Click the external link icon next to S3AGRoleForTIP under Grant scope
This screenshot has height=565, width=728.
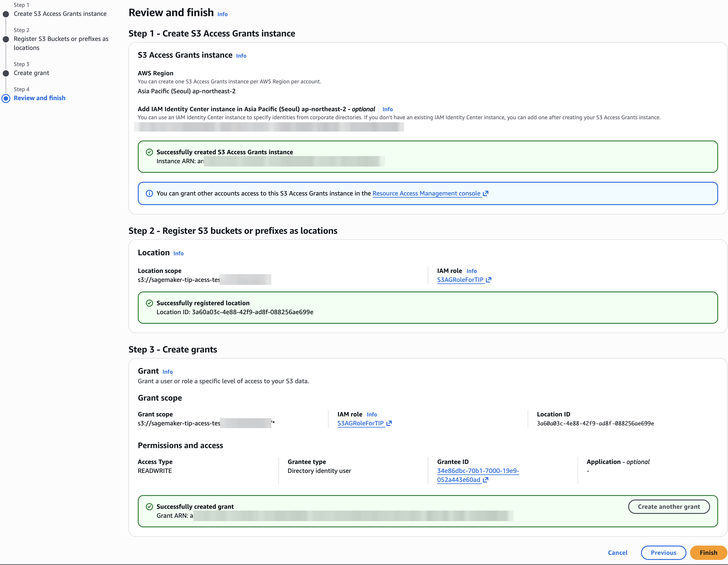pos(389,423)
